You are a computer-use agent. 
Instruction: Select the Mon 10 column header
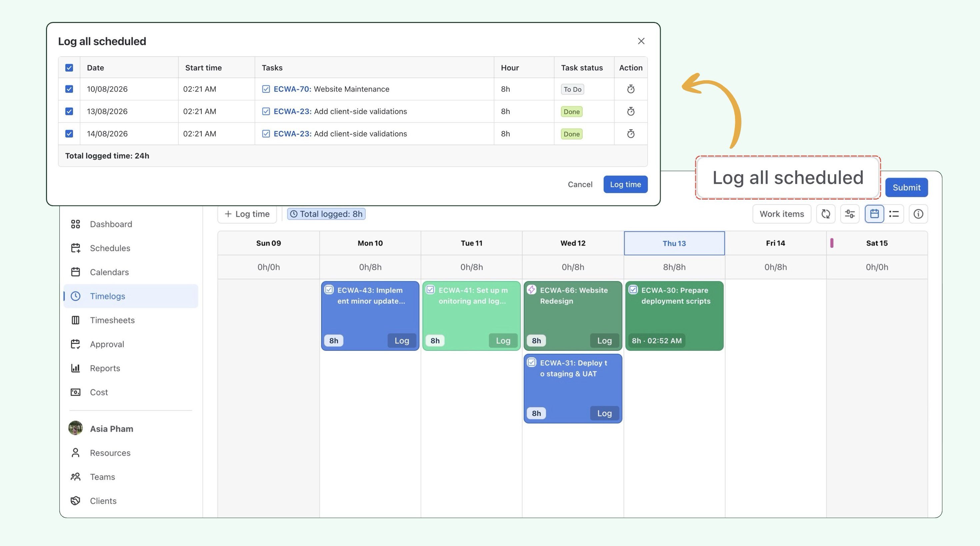370,243
